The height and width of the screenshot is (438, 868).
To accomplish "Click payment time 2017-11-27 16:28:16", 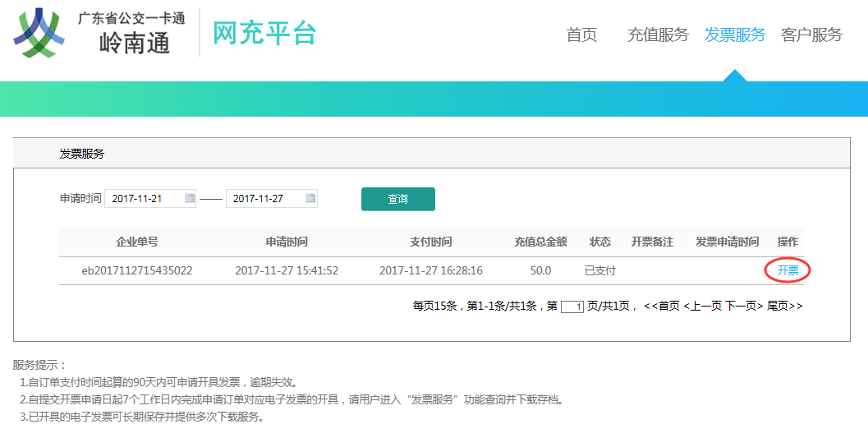I will coord(430,271).
